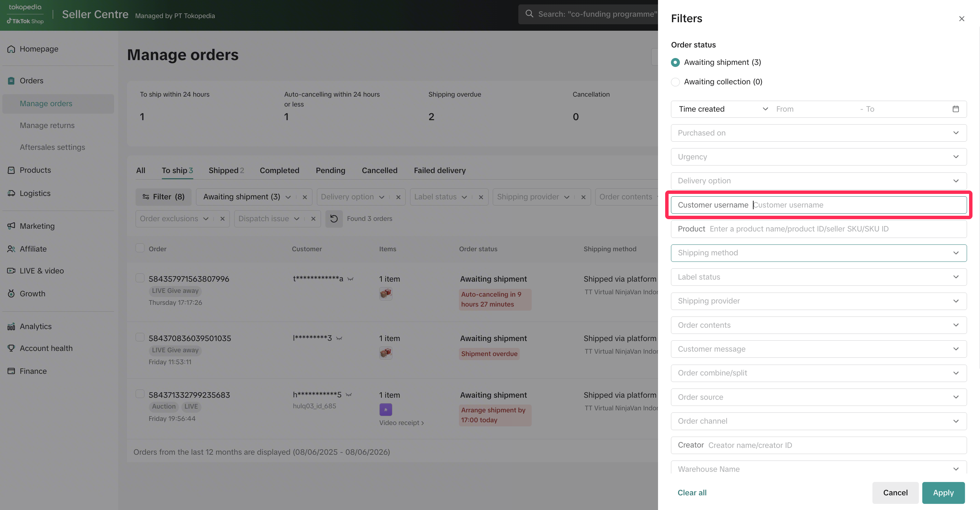Click the Analytics chart icon

coord(11,326)
